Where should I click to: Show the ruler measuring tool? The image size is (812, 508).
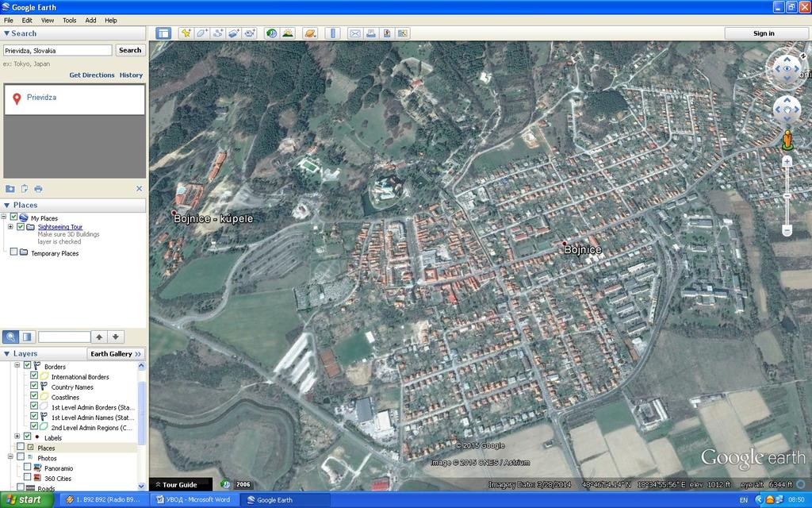tap(332, 33)
